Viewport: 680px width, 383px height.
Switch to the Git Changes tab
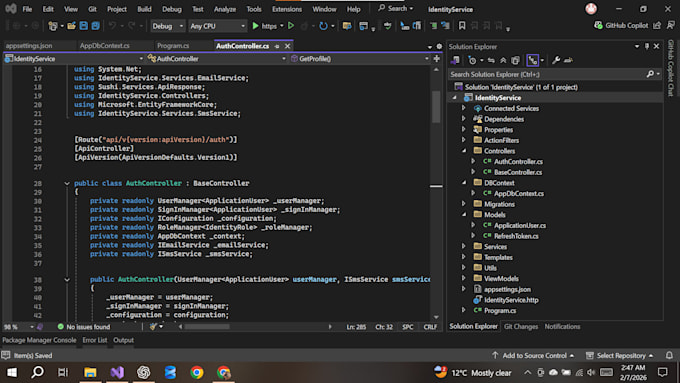[520, 327]
